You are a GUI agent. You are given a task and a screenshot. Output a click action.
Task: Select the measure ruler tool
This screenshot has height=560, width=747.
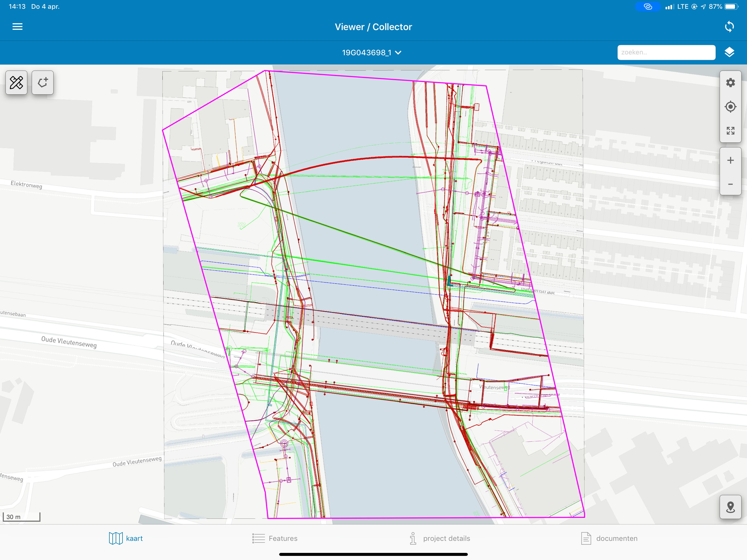pos(16,82)
